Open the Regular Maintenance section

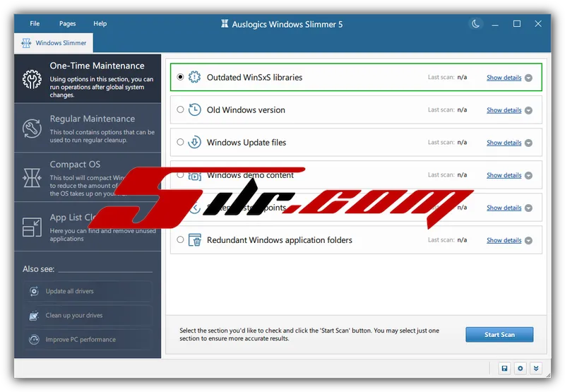click(x=88, y=128)
